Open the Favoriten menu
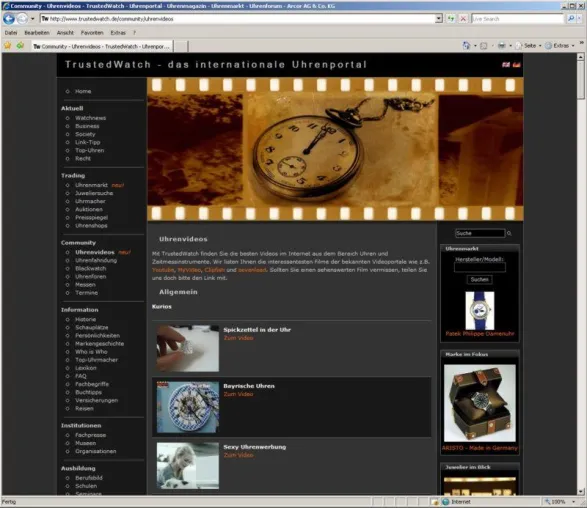Viewport: 587px width, 508px height. click(x=92, y=33)
